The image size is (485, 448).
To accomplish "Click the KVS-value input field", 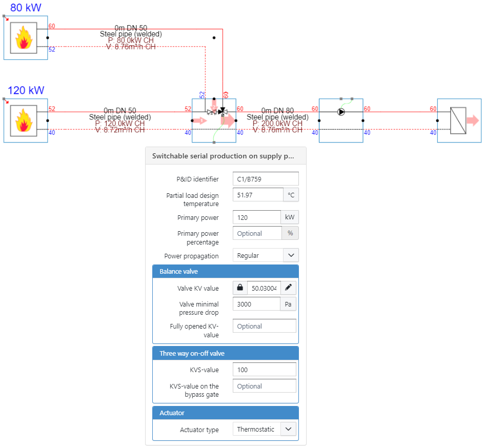I will (264, 370).
